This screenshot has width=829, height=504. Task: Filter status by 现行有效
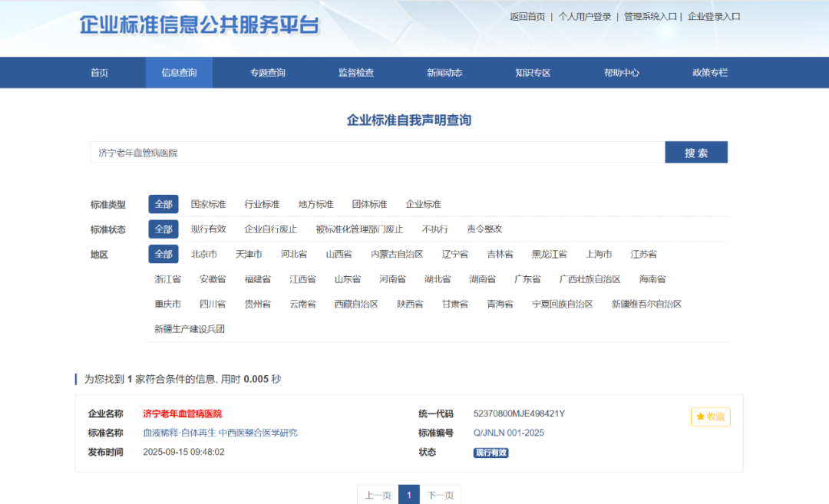[208, 229]
